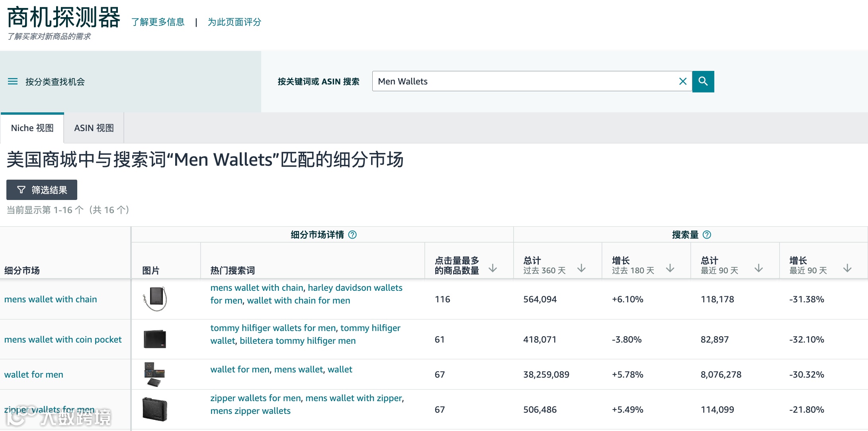
Task: Click the keyword or ASIN search field
Action: click(522, 81)
